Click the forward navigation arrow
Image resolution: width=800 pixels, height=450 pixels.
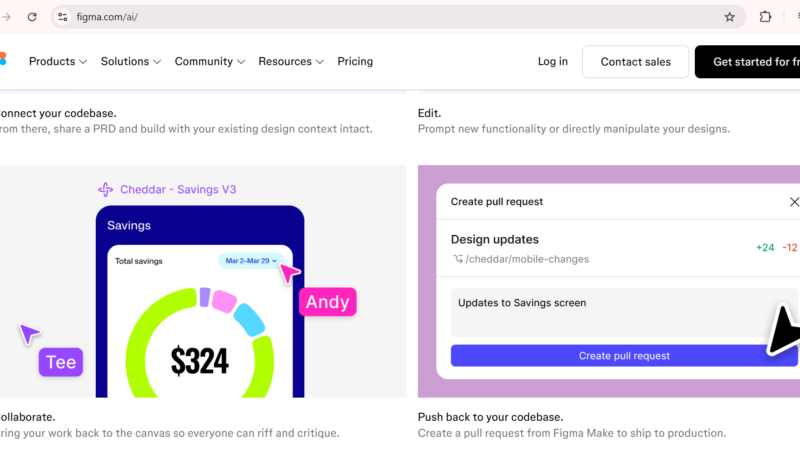(6, 17)
